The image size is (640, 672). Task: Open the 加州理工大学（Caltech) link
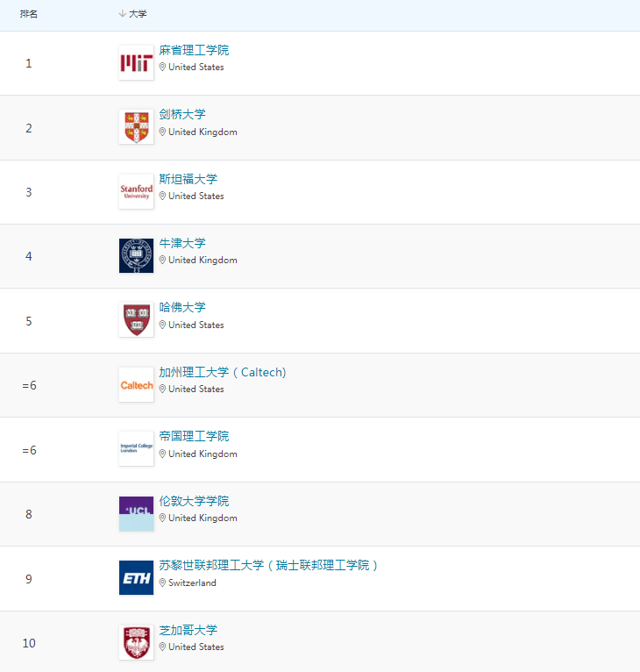coord(223,372)
